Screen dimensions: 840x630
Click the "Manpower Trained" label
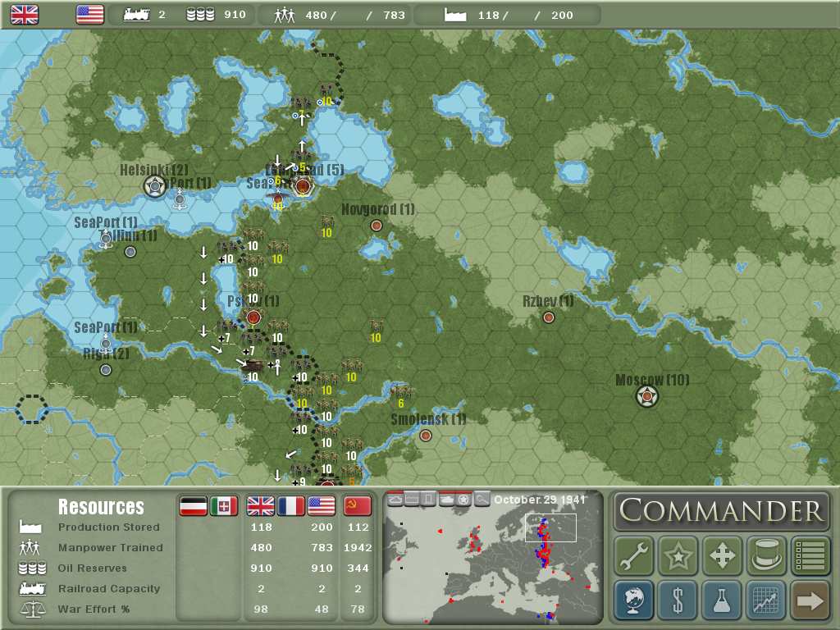[x=111, y=547]
